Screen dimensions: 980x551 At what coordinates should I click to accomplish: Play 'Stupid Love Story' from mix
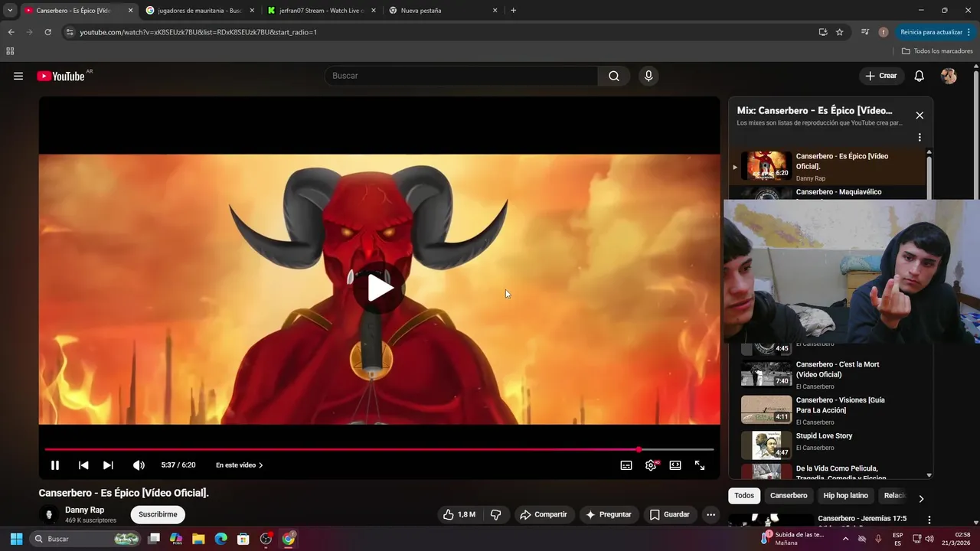pos(827,444)
